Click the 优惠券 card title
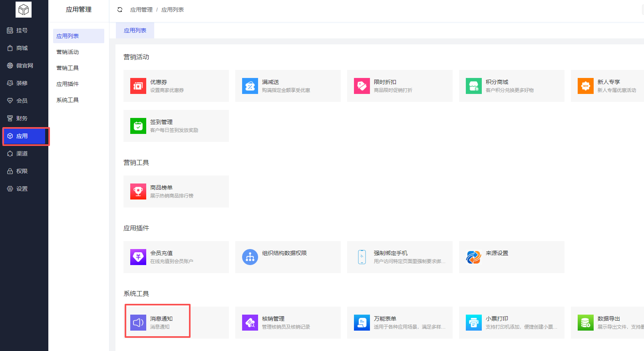Viewport: 644px width, 351px height. coord(159,82)
